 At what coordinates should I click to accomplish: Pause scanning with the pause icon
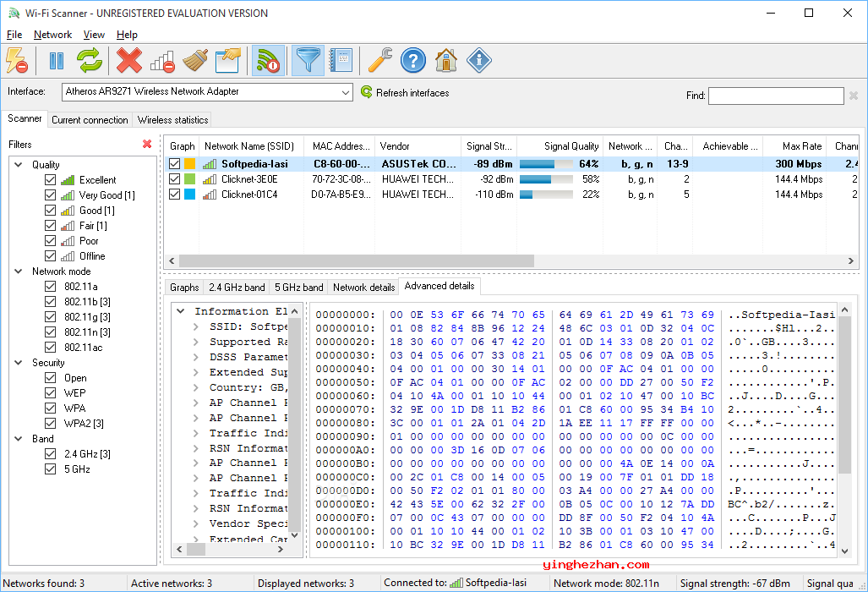[57, 60]
